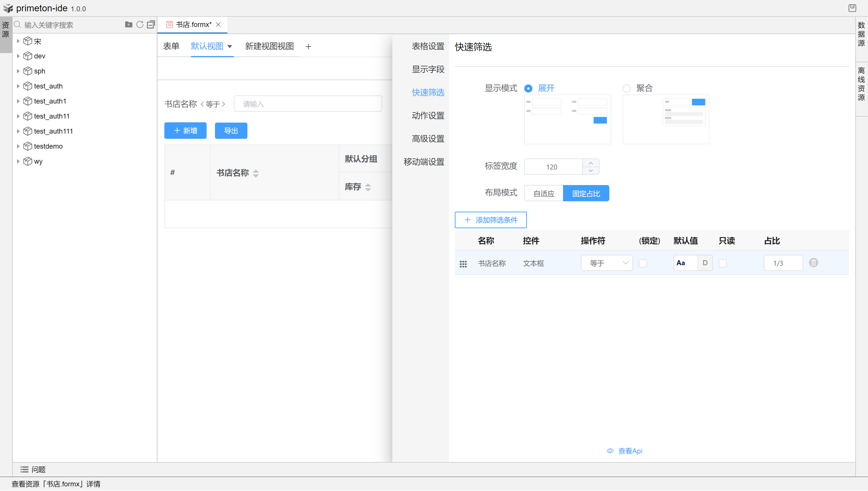868x491 pixels.
Task: Click the 导出 button
Action: pyautogui.click(x=231, y=130)
